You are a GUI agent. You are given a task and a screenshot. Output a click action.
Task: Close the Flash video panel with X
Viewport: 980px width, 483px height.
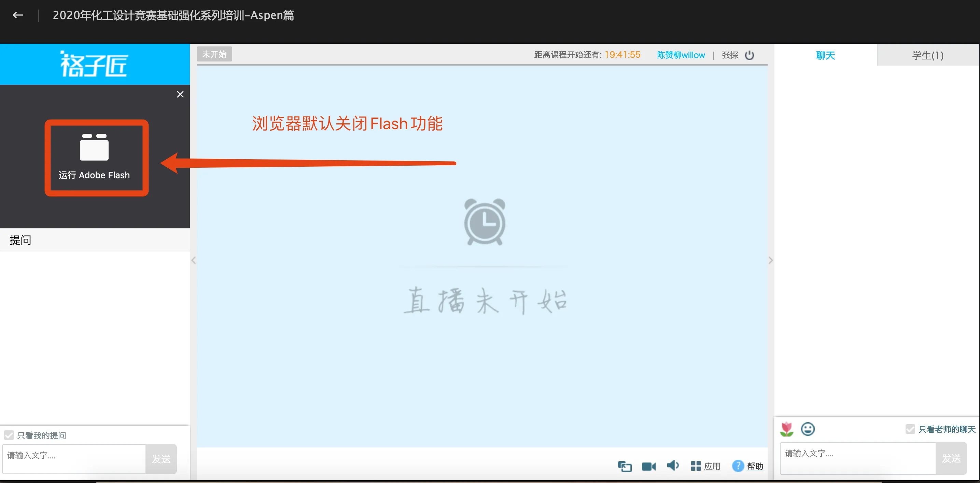tap(180, 94)
